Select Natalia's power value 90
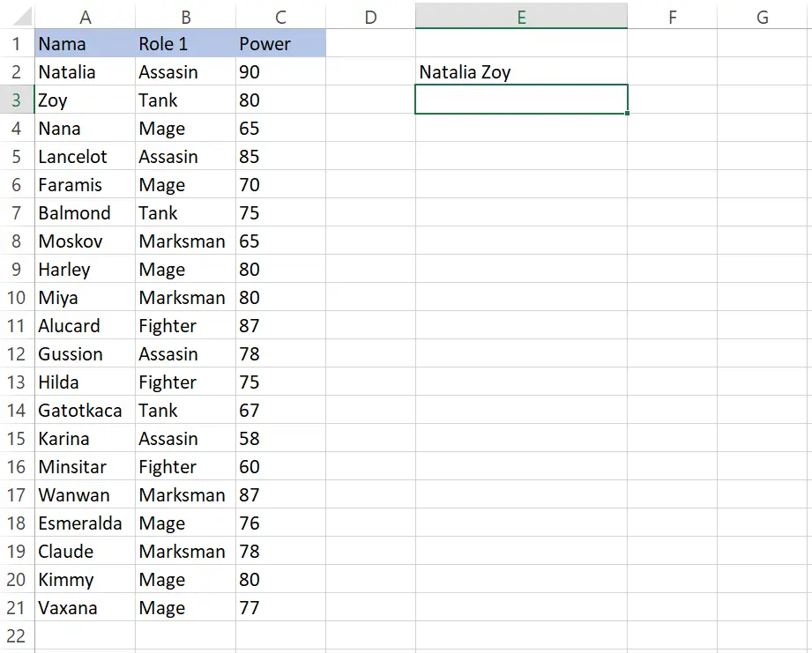 click(280, 71)
